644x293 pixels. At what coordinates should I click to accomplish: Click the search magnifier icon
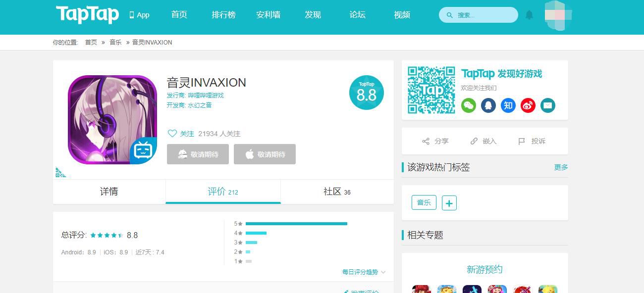(x=450, y=15)
